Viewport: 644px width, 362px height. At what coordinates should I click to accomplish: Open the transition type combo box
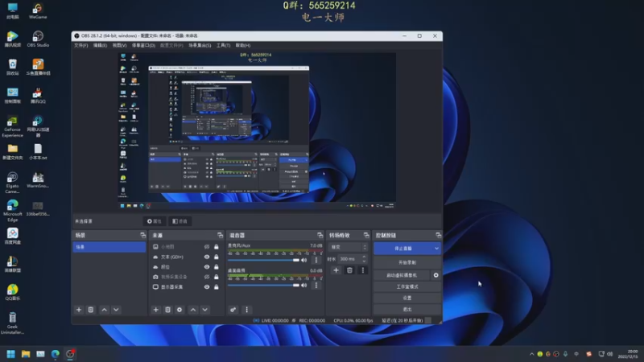pyautogui.click(x=348, y=247)
